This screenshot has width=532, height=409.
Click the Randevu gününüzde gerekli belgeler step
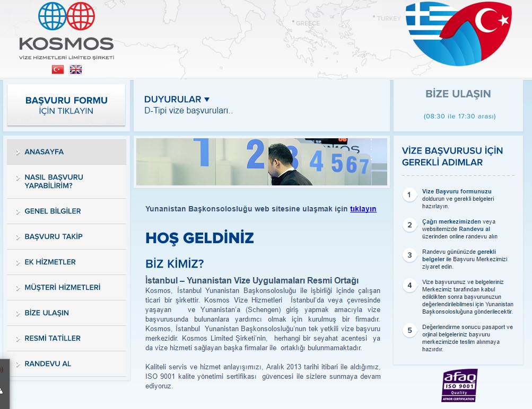465,259
